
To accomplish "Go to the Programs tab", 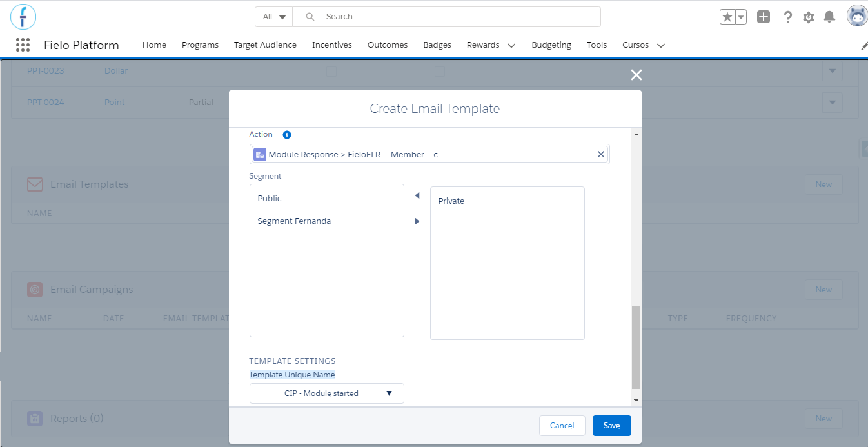I will click(200, 45).
